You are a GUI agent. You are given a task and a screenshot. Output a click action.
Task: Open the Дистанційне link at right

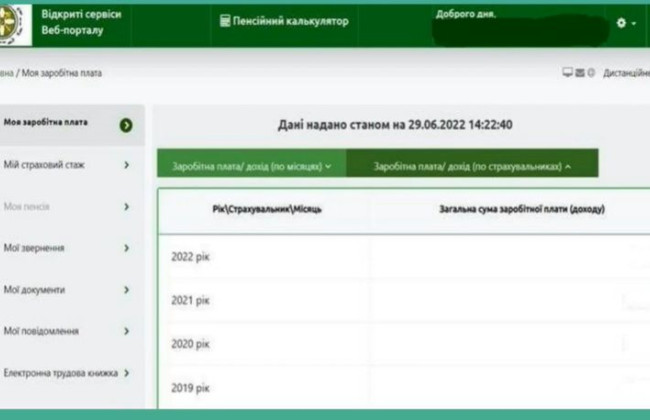click(626, 73)
